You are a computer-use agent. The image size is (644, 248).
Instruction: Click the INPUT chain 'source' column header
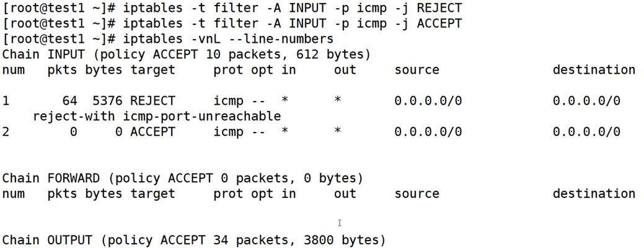coord(417,70)
